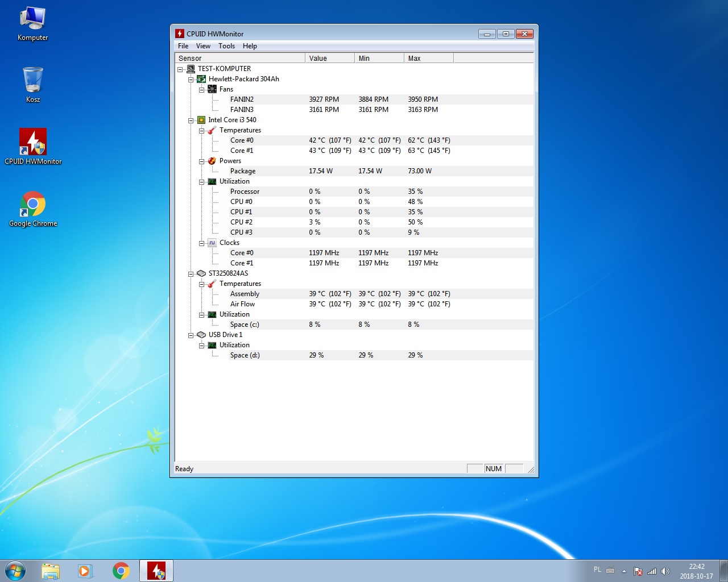The height and width of the screenshot is (582, 728).
Task: Click the TEST-KOMPUTER computer icon
Action: 191,69
